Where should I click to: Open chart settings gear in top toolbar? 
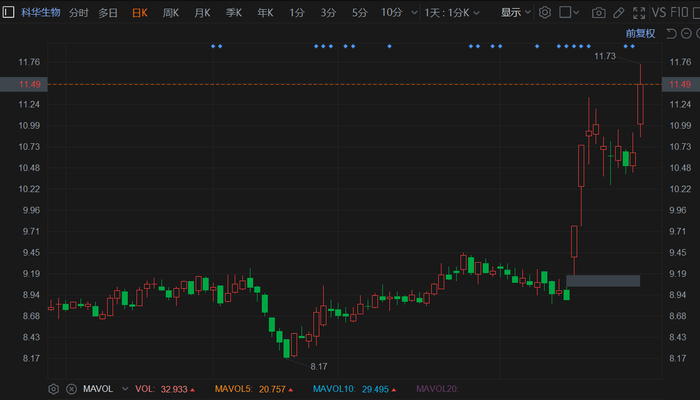pos(545,12)
